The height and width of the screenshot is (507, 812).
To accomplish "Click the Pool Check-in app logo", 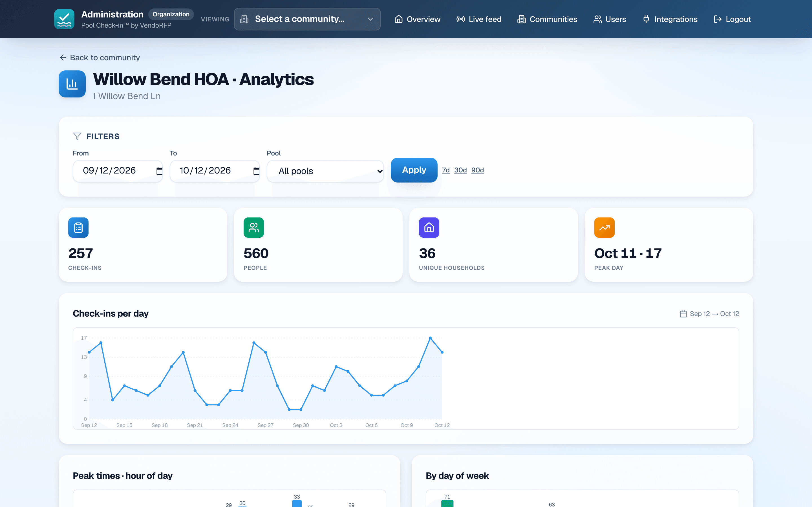I will (x=64, y=19).
